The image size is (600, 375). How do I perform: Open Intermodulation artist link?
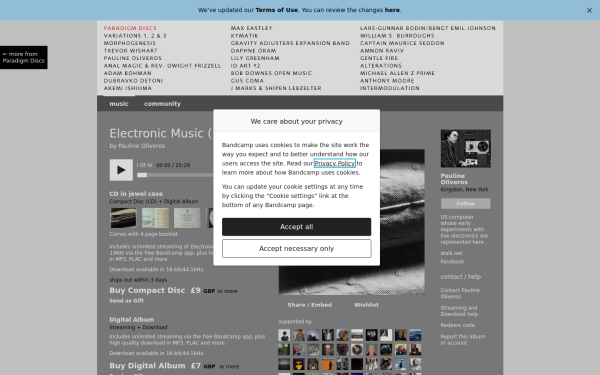pos(389,88)
